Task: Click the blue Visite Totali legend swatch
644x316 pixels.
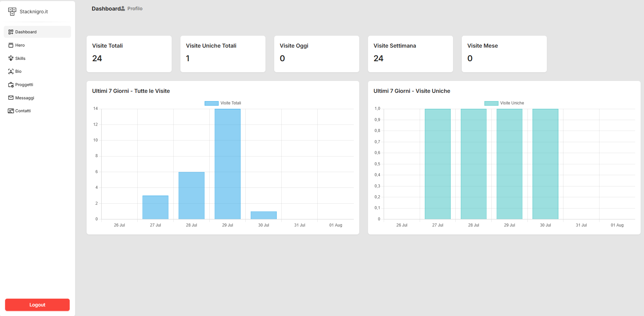Action: pyautogui.click(x=211, y=103)
